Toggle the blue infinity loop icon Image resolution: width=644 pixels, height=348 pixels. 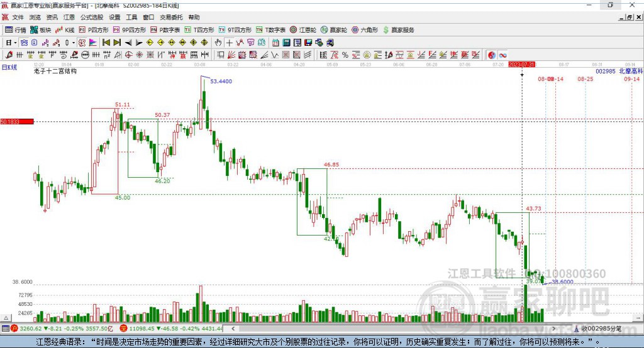pyautogui.click(x=502, y=55)
